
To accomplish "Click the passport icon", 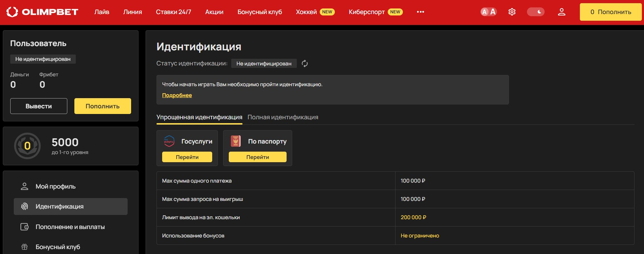I will coord(236,141).
